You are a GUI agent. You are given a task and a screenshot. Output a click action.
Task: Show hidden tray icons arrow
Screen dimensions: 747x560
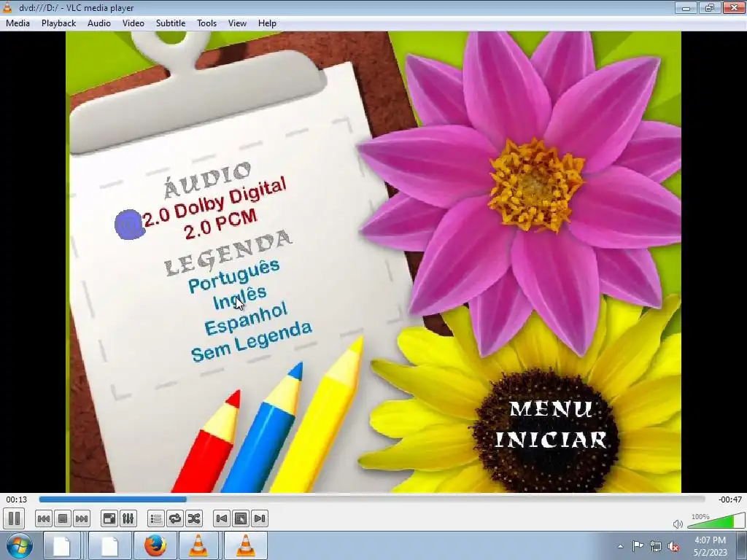tap(620, 546)
